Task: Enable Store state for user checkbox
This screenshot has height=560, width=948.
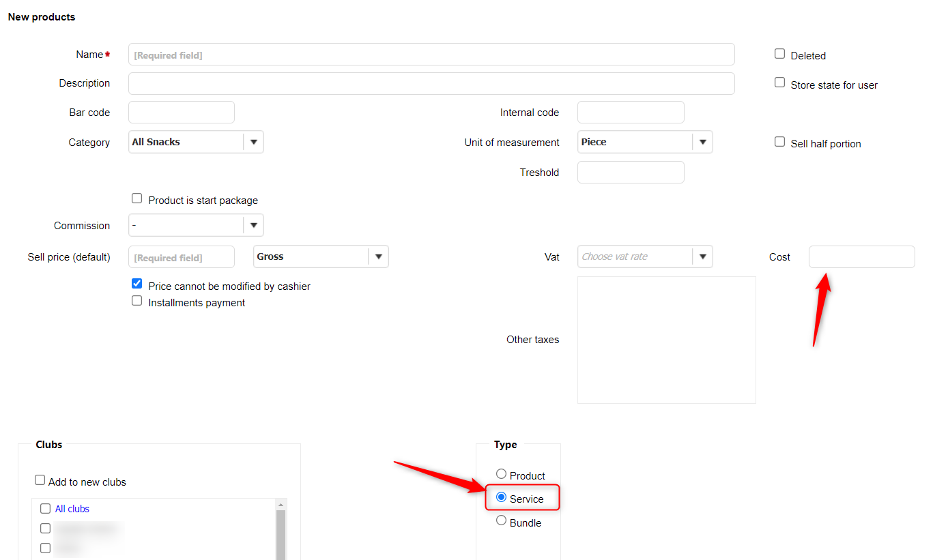Action: pos(779,83)
